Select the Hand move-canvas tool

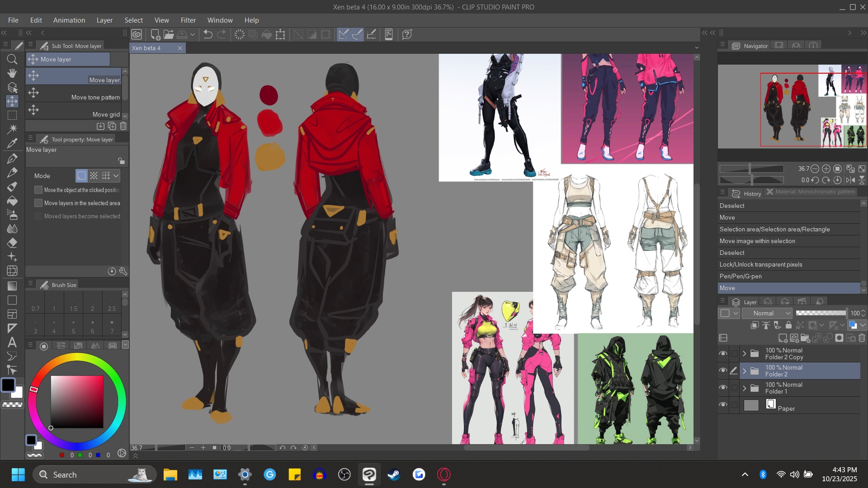click(12, 73)
